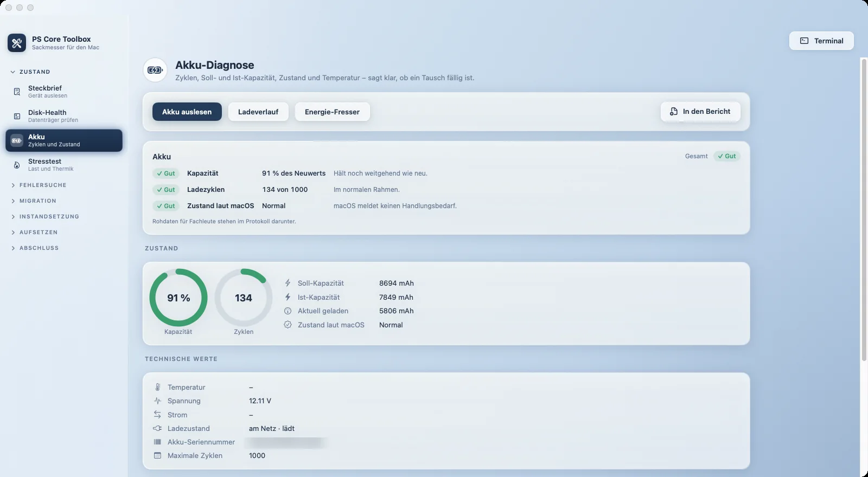Expand the INSTANDSETZUNG sidebar section
This screenshot has width=868, height=477.
pos(45,216)
